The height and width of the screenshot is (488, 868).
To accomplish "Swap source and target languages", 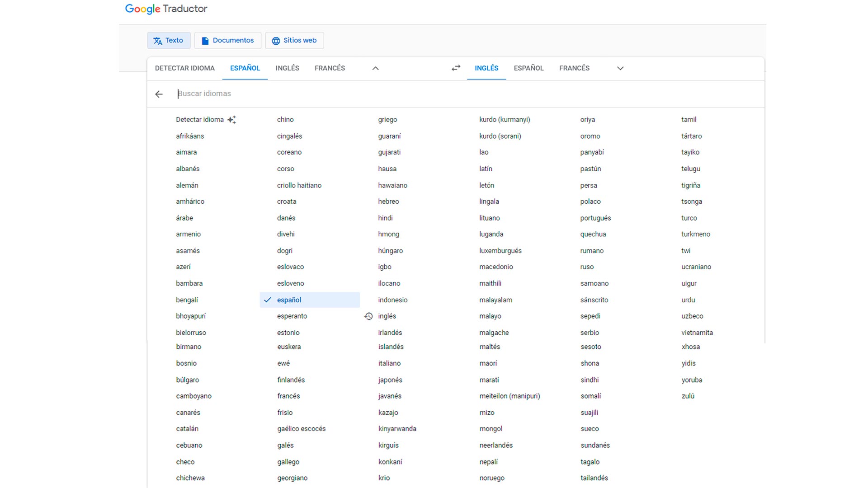I will 456,68.
